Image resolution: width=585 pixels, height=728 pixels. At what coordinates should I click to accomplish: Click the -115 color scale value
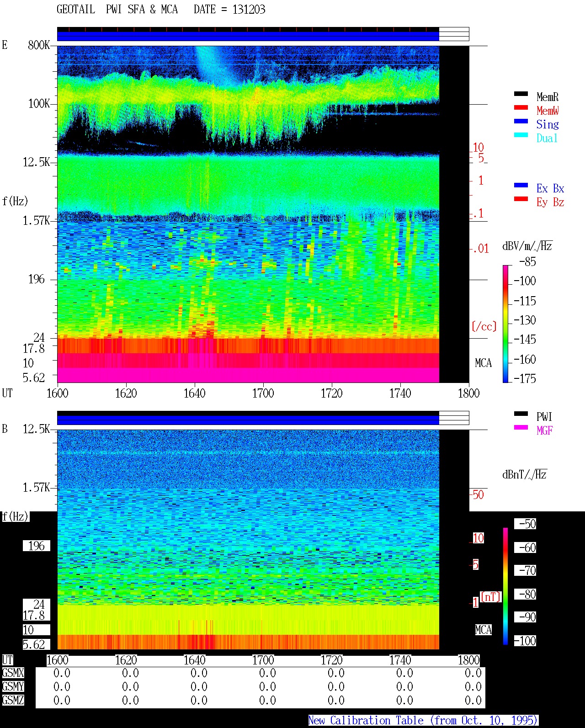[525, 301]
